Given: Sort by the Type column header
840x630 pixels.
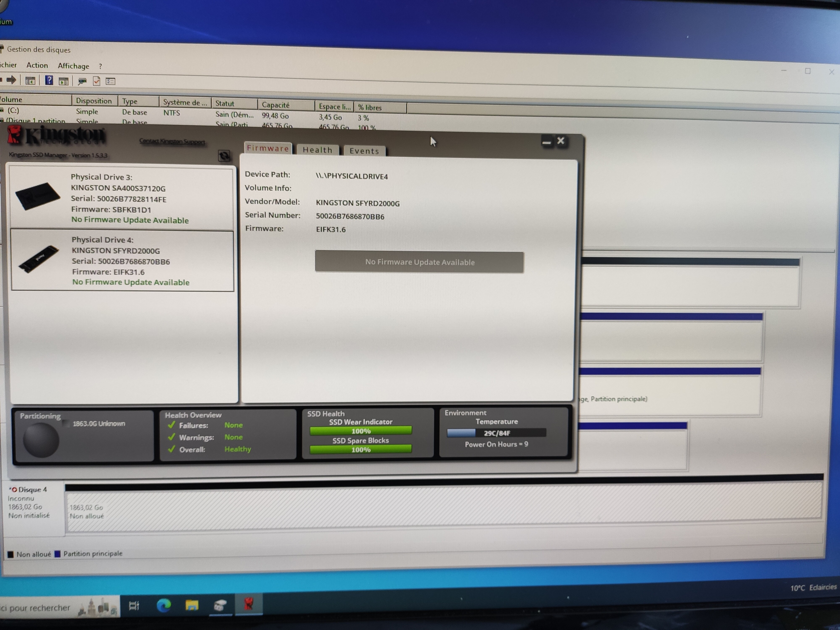Looking at the screenshot, I should pyautogui.click(x=139, y=101).
